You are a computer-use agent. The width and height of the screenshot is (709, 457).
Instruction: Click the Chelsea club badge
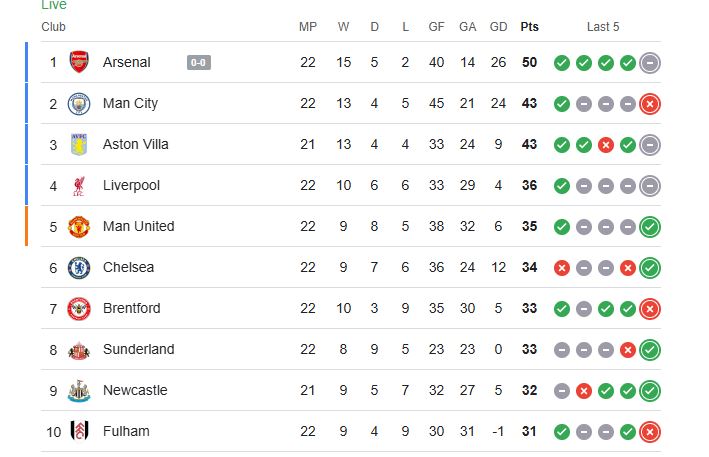click(79, 268)
